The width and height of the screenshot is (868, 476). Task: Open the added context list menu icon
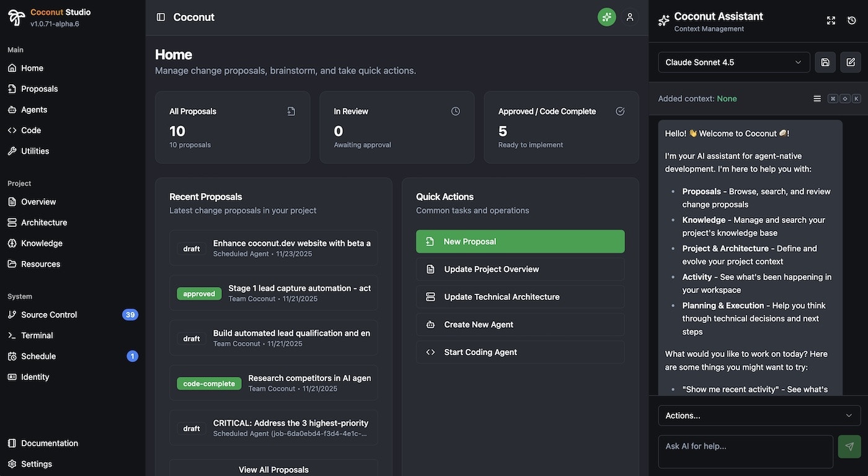[x=817, y=99]
